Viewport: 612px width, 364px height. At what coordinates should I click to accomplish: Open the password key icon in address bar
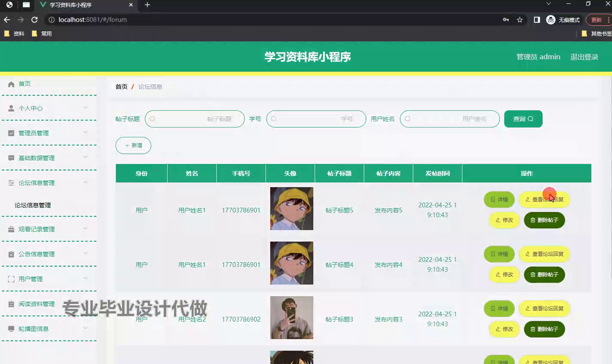tap(506, 20)
